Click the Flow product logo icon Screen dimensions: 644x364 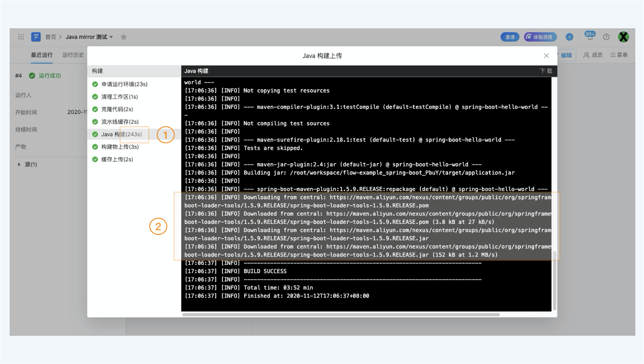point(36,37)
